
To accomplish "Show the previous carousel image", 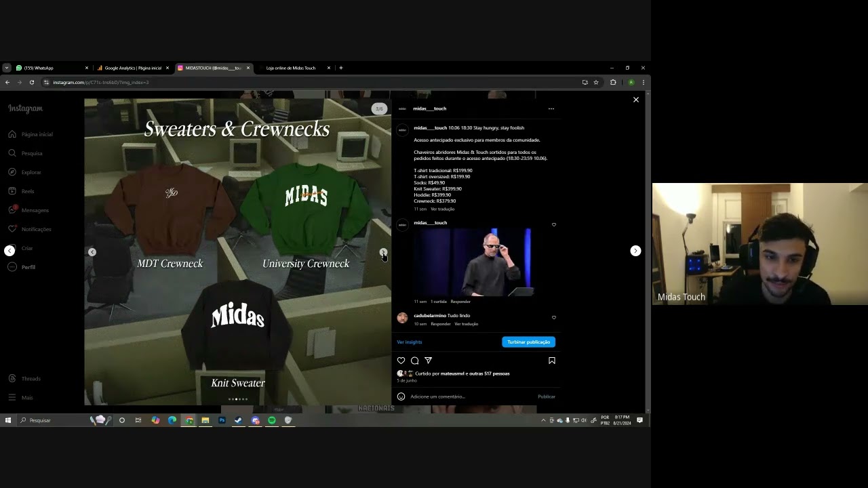I will click(92, 252).
